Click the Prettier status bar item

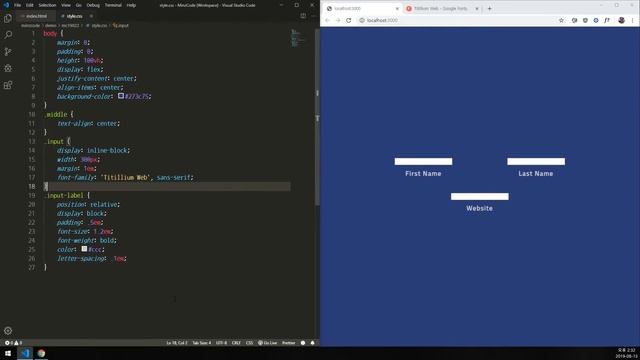289,343
